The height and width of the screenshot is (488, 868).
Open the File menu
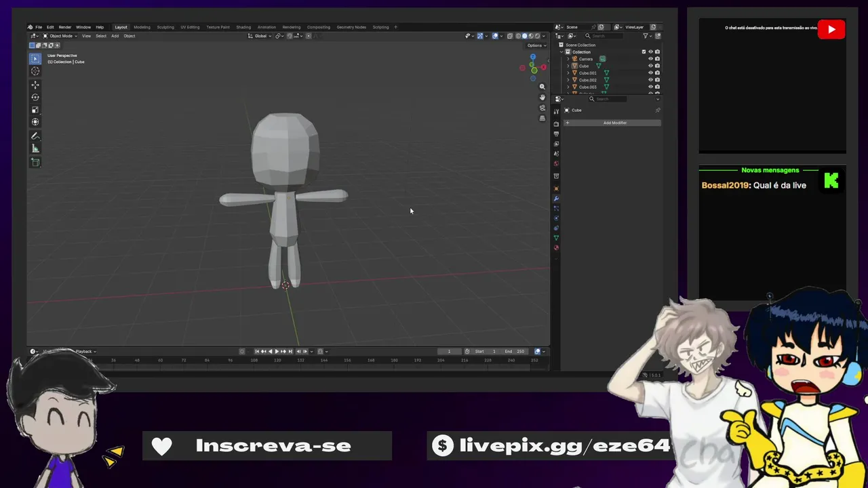point(39,27)
